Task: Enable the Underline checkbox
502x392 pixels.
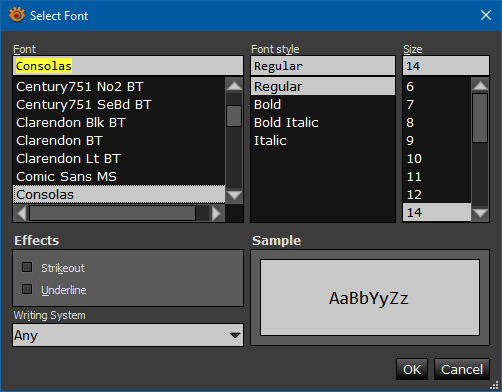Action: click(x=27, y=289)
